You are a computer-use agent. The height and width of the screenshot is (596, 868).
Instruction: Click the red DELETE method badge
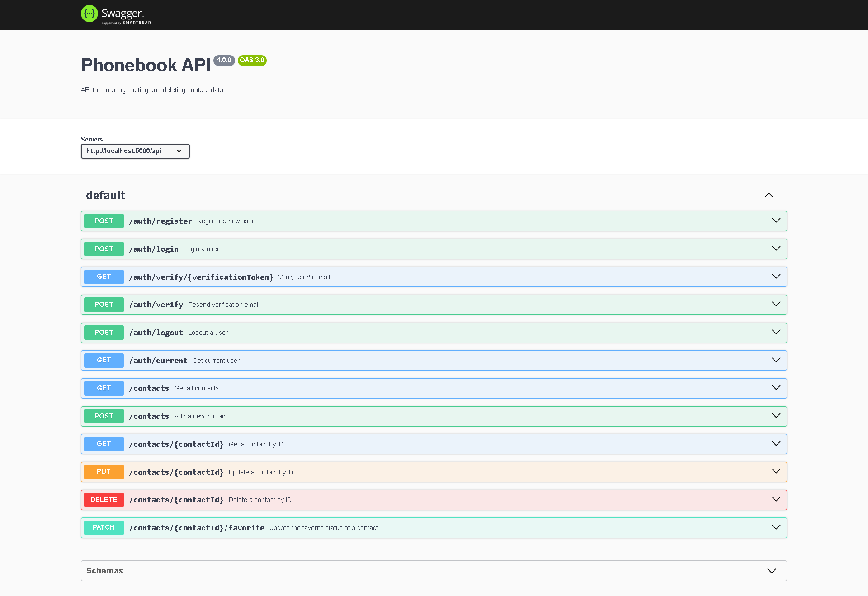click(x=104, y=500)
